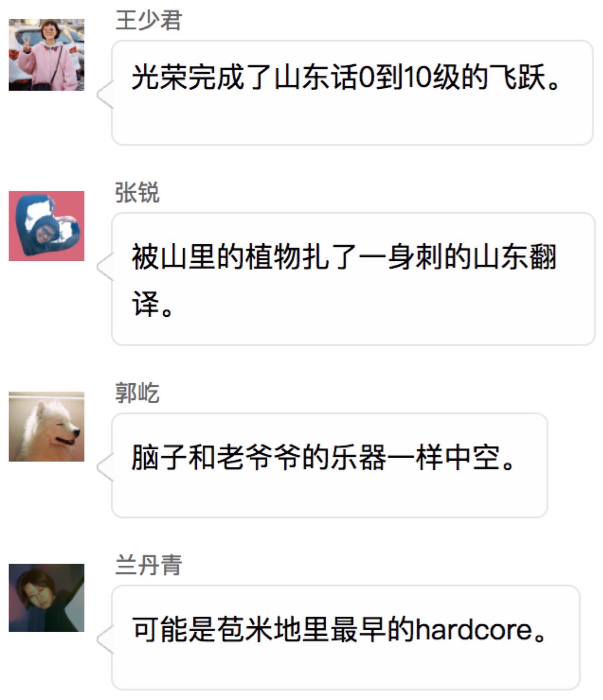Click the bubble tail pointing to 兰丹青's avatar
The image size is (603, 700).
(105, 640)
